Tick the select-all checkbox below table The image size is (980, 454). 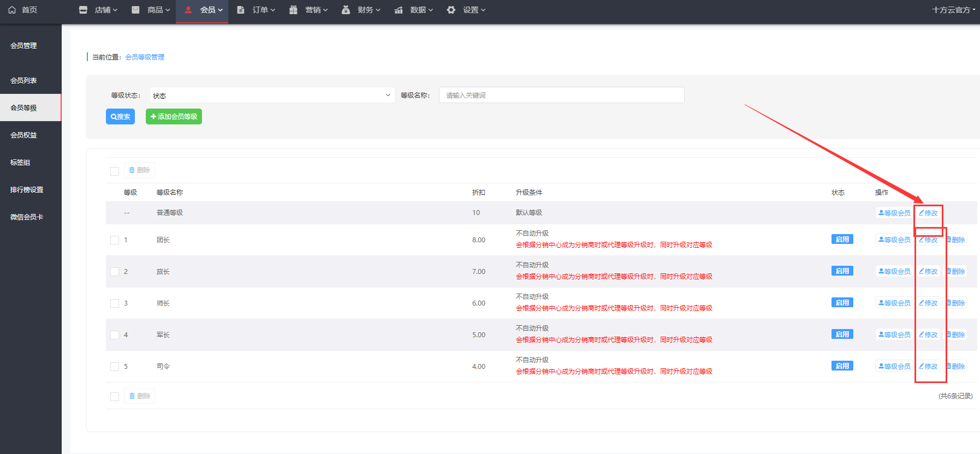click(x=115, y=397)
